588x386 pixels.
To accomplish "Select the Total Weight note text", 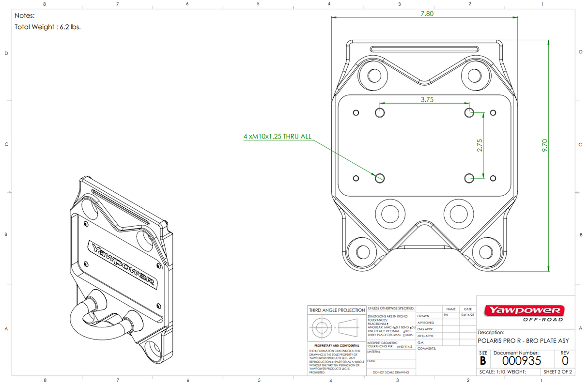I will click(x=47, y=27).
